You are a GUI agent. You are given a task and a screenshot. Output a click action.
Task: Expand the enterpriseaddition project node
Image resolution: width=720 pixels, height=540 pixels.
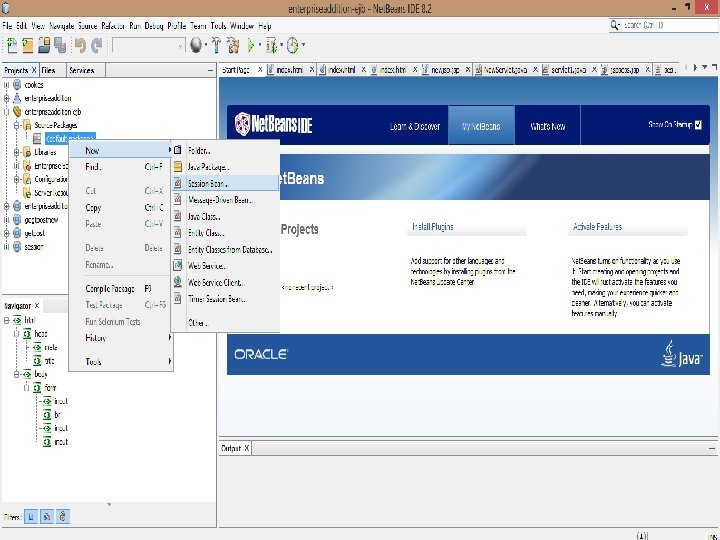6,98
